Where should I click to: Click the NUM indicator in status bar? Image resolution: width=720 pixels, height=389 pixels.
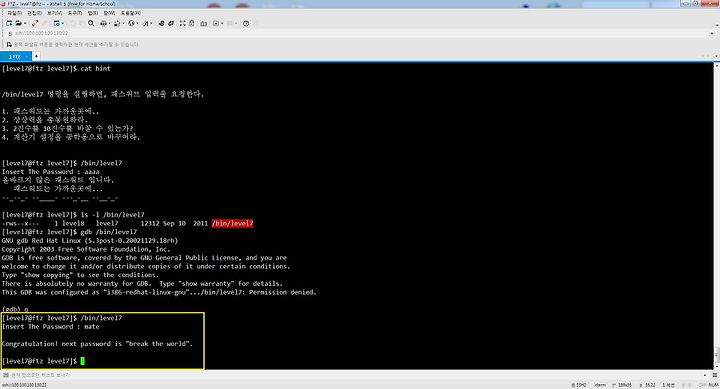coord(713,385)
